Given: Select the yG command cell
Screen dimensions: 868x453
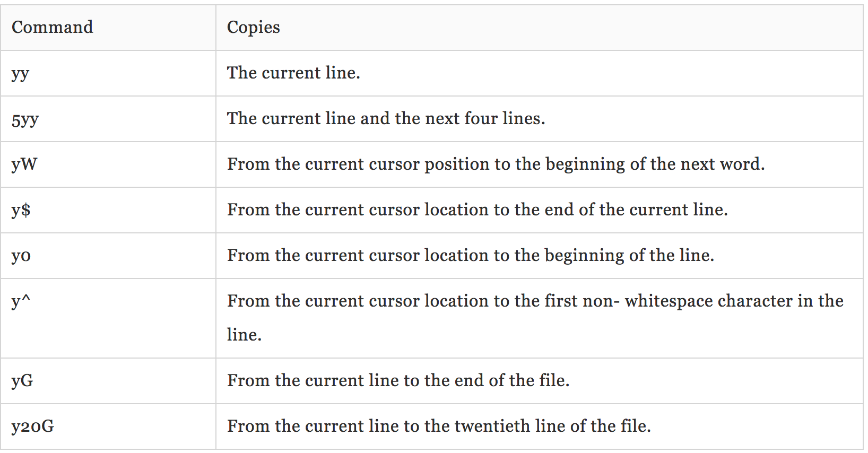Looking at the screenshot, I should [22, 381].
